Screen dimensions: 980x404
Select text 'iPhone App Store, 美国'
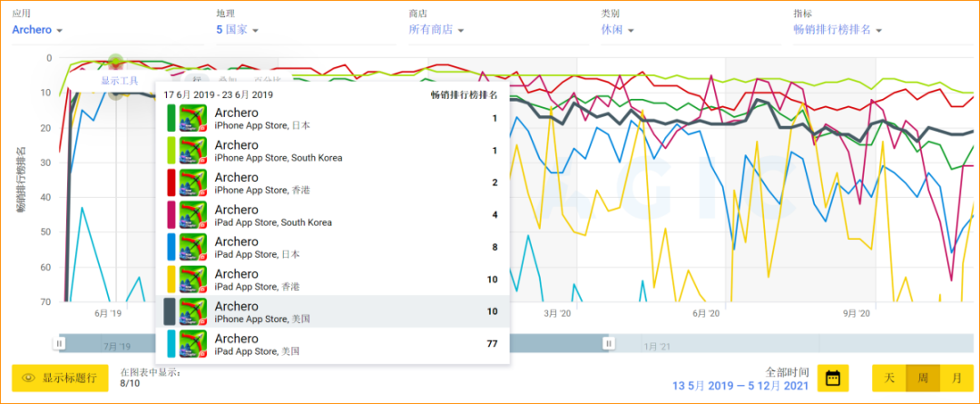point(262,319)
